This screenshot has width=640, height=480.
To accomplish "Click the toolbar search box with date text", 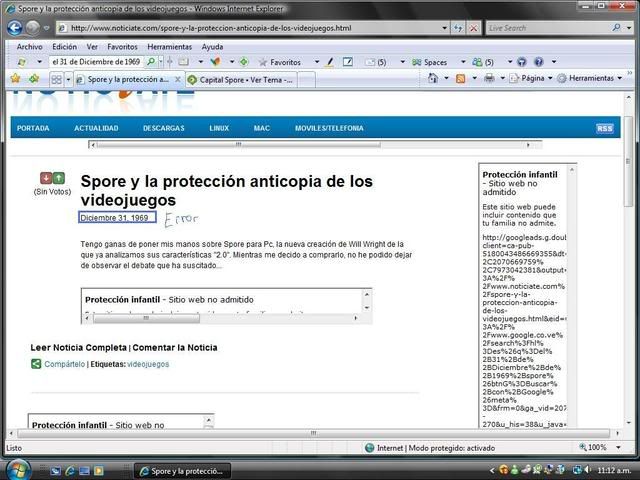I will point(96,62).
